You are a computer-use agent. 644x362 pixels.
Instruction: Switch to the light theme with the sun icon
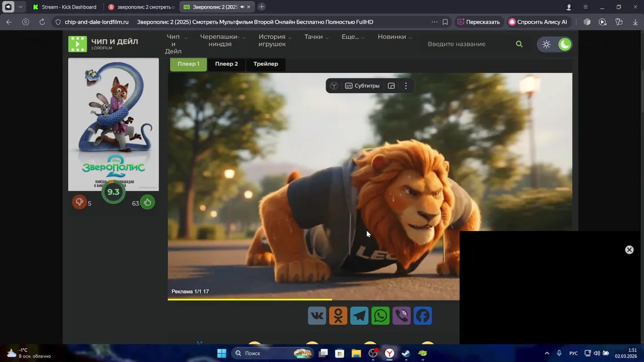(x=546, y=44)
